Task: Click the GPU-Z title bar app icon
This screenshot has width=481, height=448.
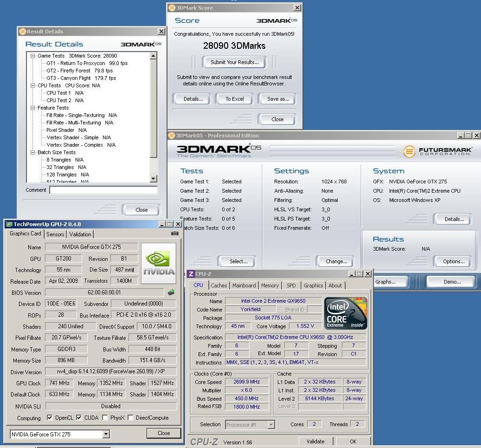Action: click(x=9, y=224)
